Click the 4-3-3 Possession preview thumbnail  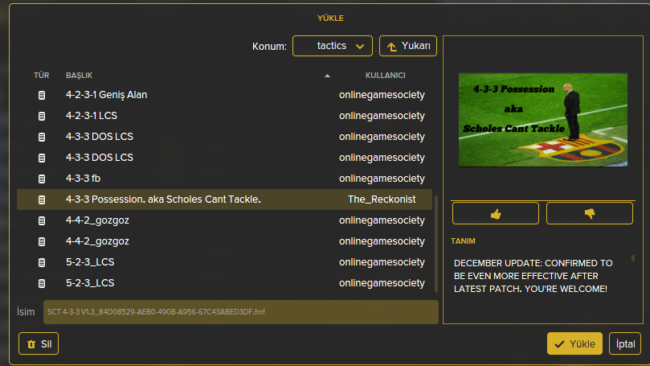tap(543, 120)
